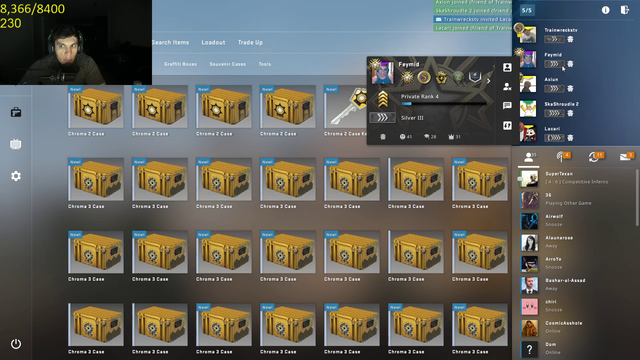Image resolution: width=640 pixels, height=360 pixels.
Task: Leave the lobby via exit door icon
Action: coord(624,10)
